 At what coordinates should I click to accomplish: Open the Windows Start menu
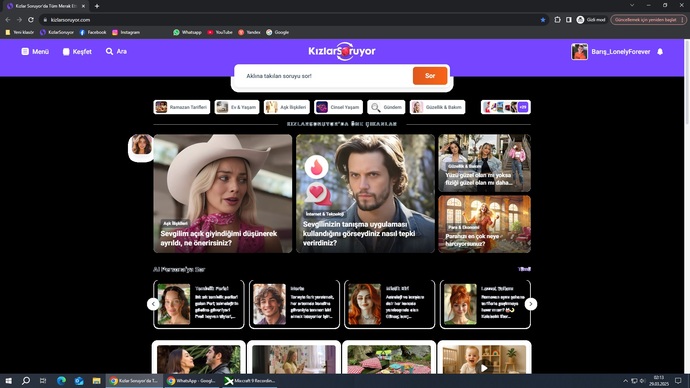(8, 381)
